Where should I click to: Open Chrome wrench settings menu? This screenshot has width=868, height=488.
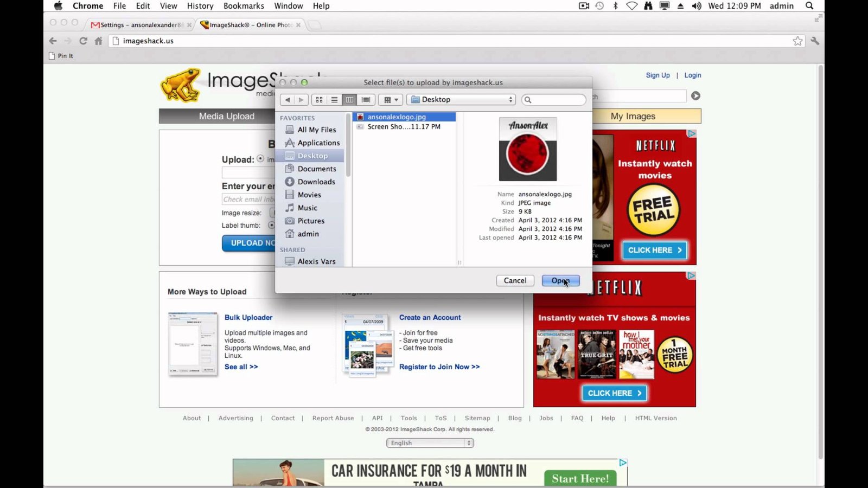tap(815, 41)
